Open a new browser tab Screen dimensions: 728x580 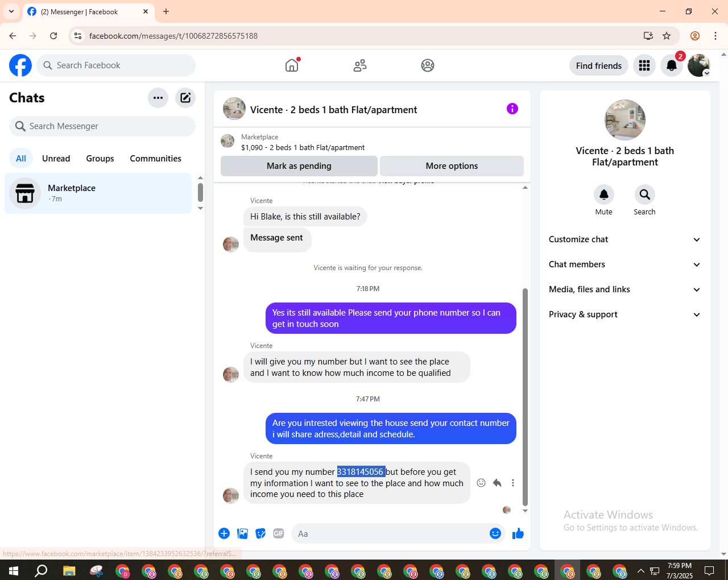166,11
